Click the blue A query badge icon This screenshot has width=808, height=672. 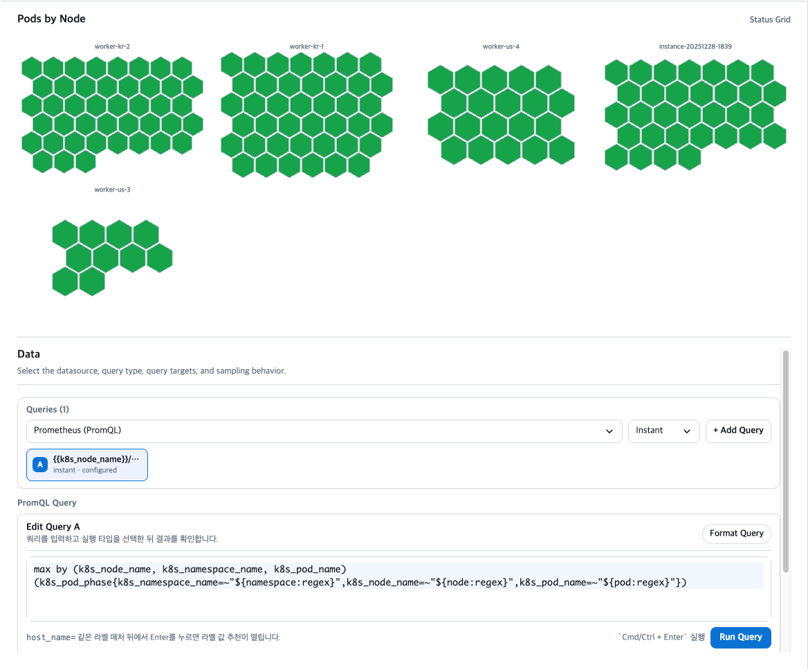pos(40,465)
